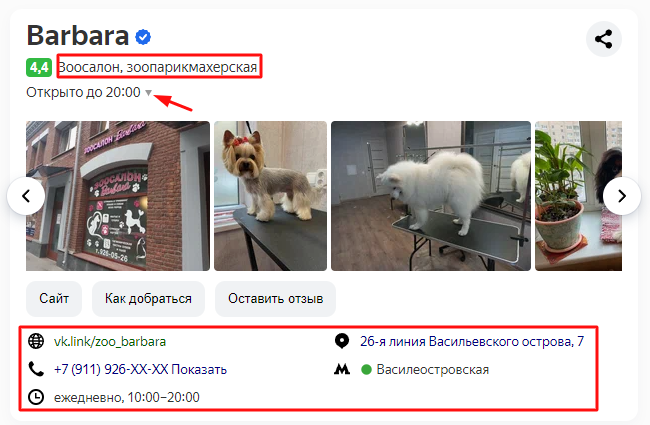This screenshot has width=650, height=425.
Task: Open the white Samoyed dog photo
Action: (431, 196)
